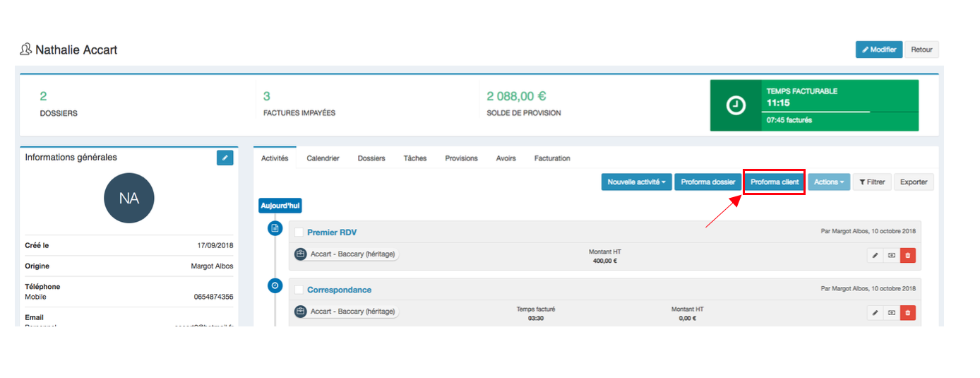The height and width of the screenshot is (378, 980).
Task: Edit Correspondance with pencil icon
Action: [875, 312]
